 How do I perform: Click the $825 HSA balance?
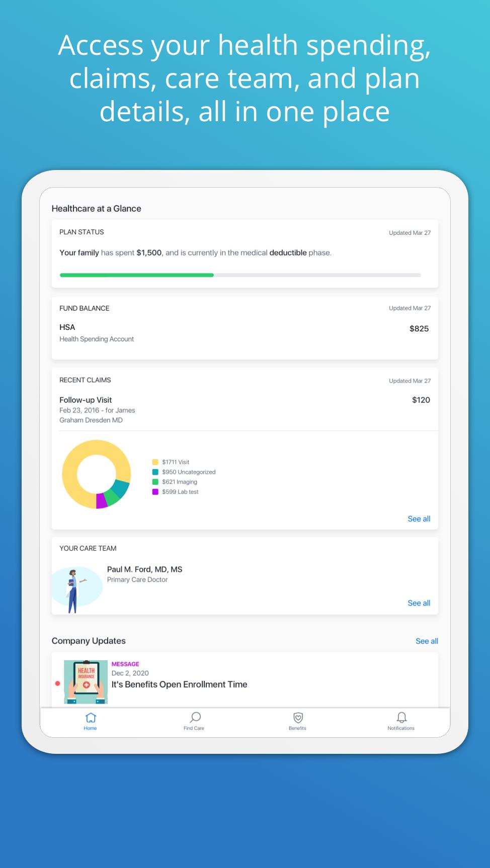pos(419,329)
